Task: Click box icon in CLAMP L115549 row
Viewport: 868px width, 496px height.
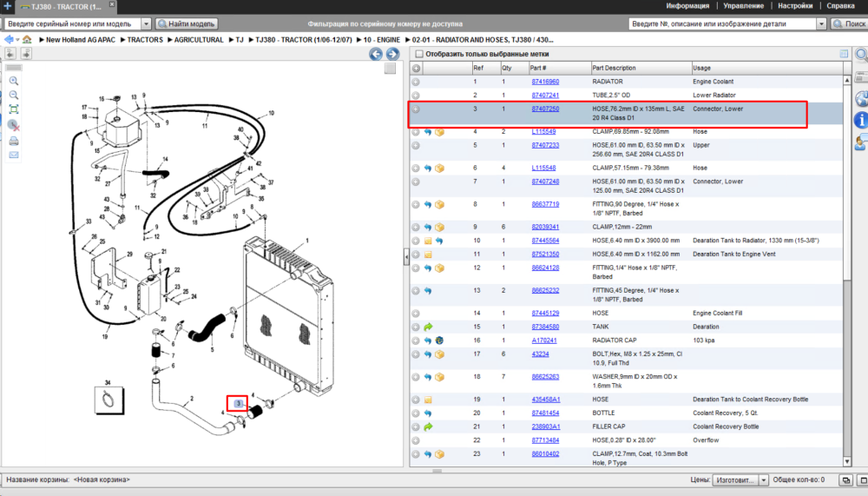Action: tap(439, 132)
